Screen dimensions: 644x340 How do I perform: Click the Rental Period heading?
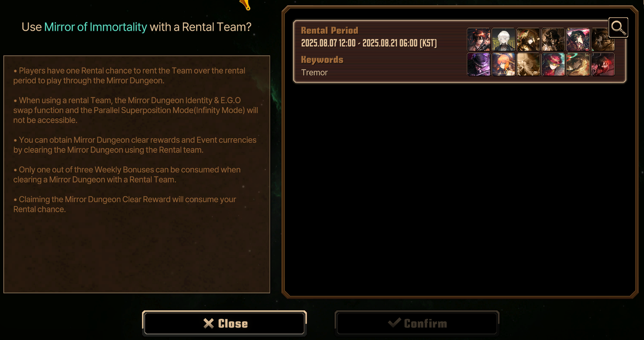point(330,30)
